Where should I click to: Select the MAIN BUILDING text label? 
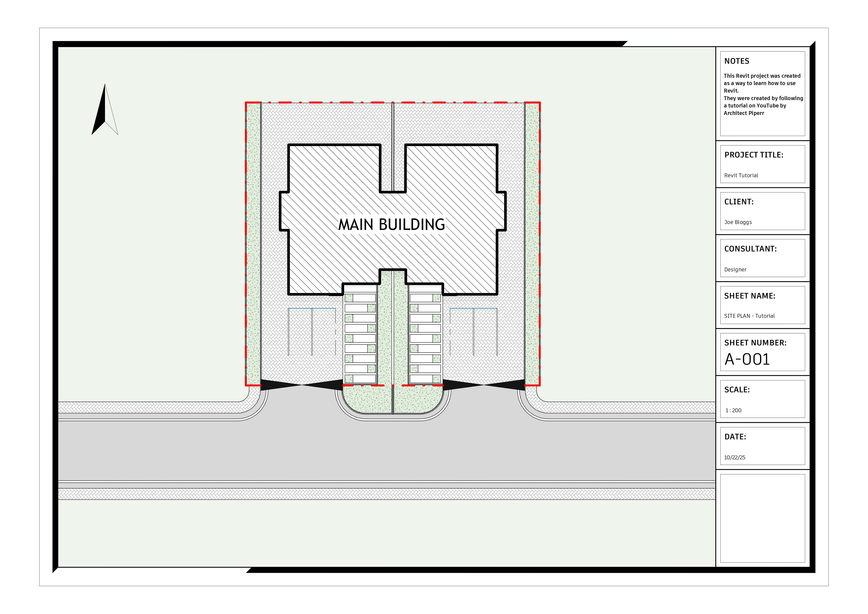pyautogui.click(x=391, y=224)
